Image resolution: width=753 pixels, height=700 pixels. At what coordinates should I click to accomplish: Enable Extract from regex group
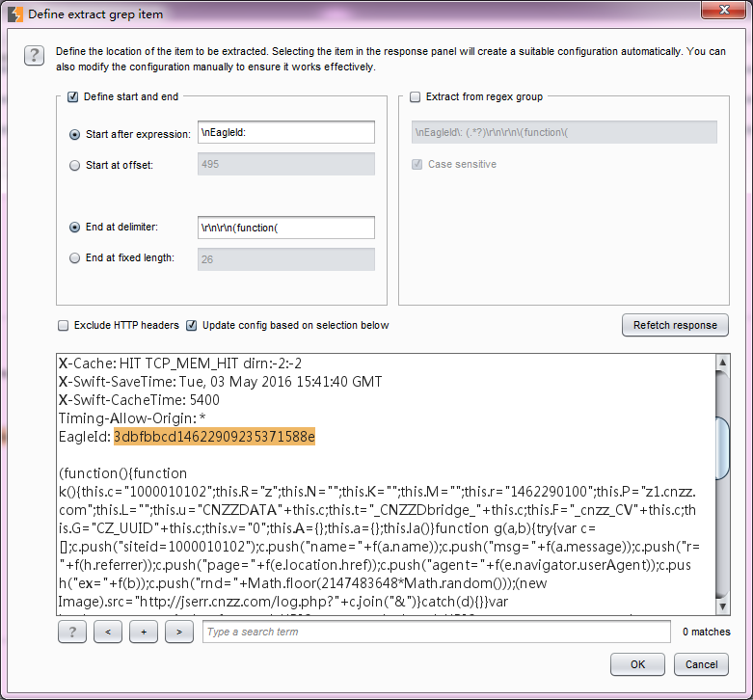pos(416,96)
